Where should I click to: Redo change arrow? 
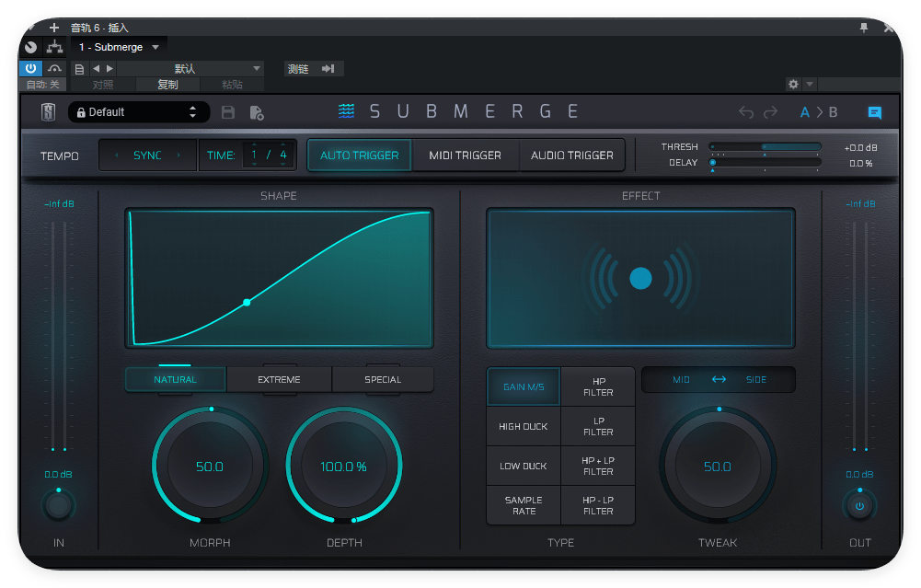click(770, 111)
